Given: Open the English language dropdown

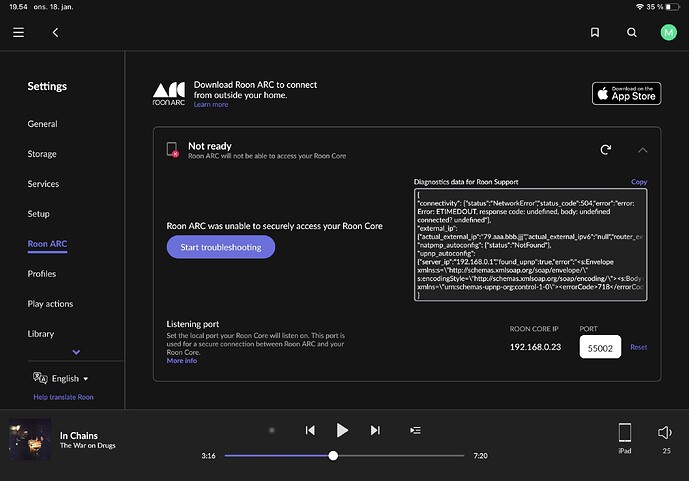Looking at the screenshot, I should [x=70, y=378].
